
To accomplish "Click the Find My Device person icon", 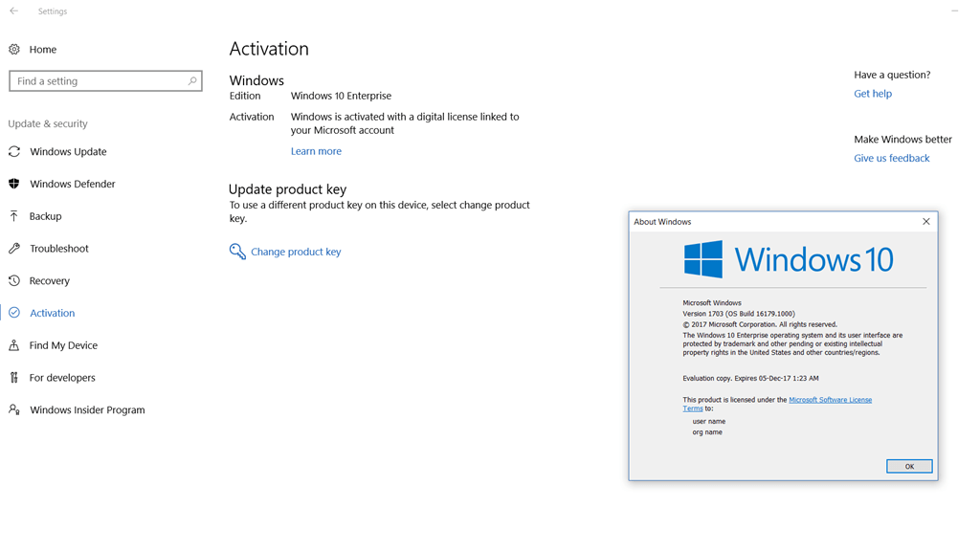I will (14, 345).
